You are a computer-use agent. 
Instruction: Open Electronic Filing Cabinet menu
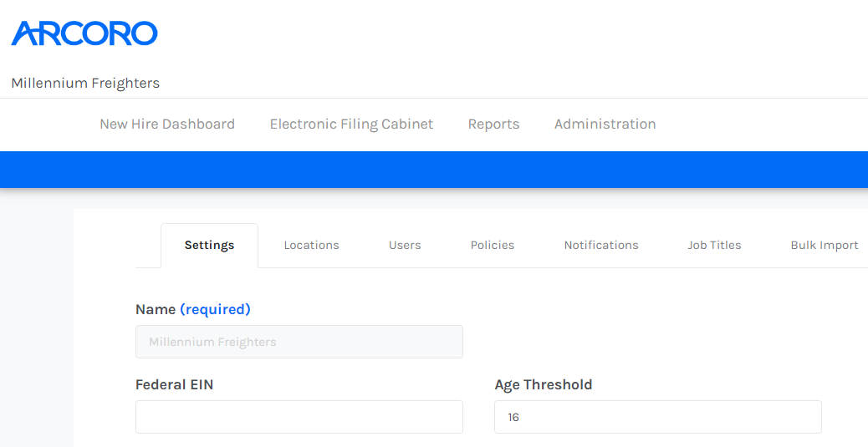click(351, 124)
